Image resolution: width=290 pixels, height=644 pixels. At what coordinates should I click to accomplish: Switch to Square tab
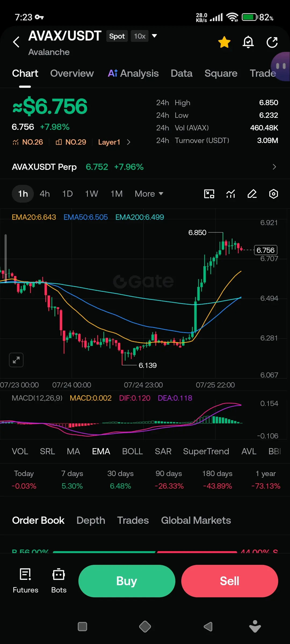point(221,73)
